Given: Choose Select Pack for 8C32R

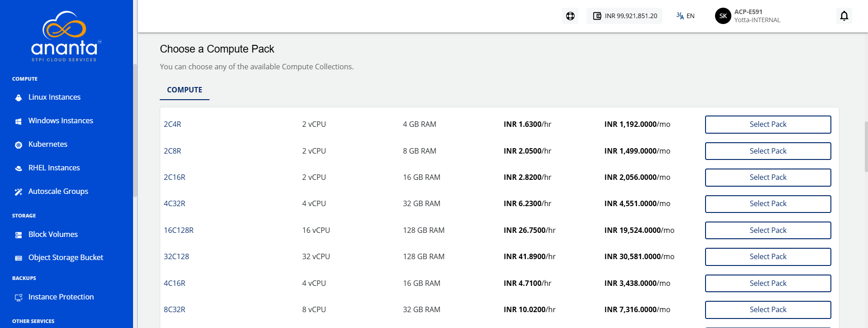Looking at the screenshot, I should 768,310.
